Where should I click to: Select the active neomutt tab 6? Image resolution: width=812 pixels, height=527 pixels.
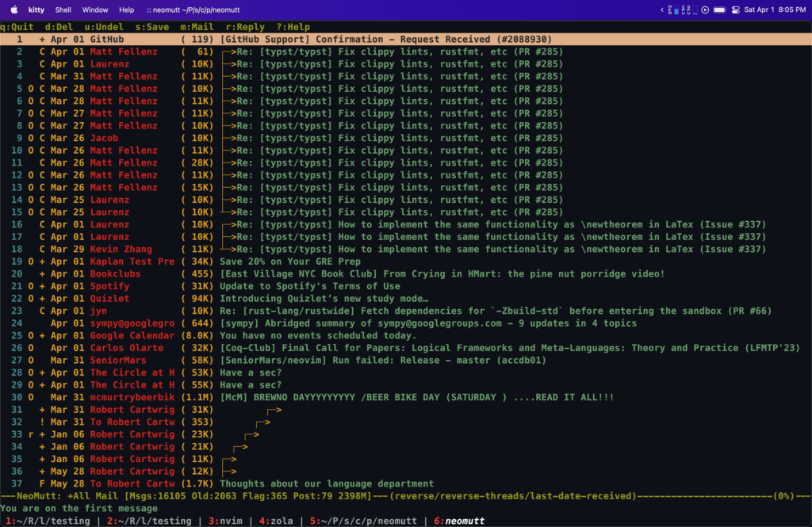(x=459, y=521)
